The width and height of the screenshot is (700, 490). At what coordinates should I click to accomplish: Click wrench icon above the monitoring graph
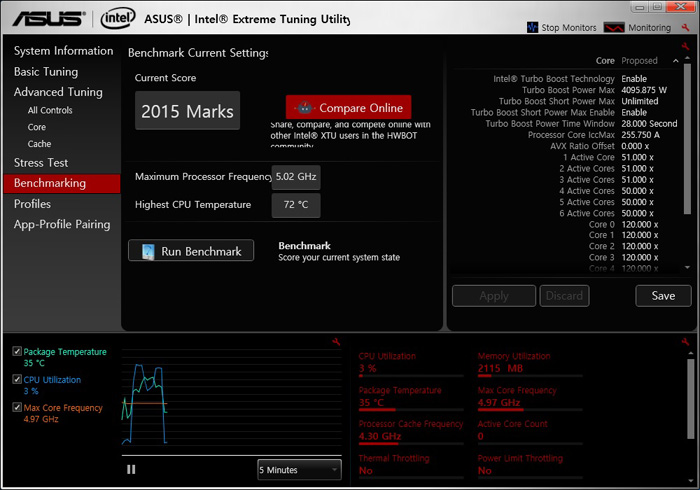336,342
